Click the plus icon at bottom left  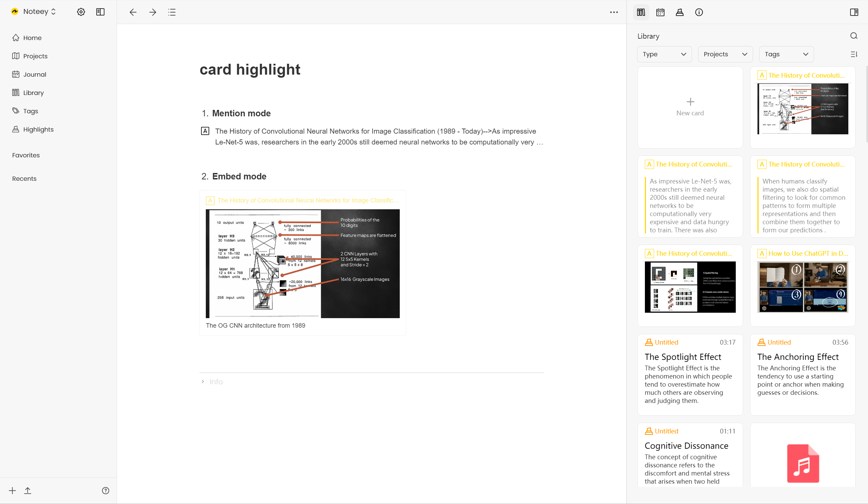pos(13,490)
